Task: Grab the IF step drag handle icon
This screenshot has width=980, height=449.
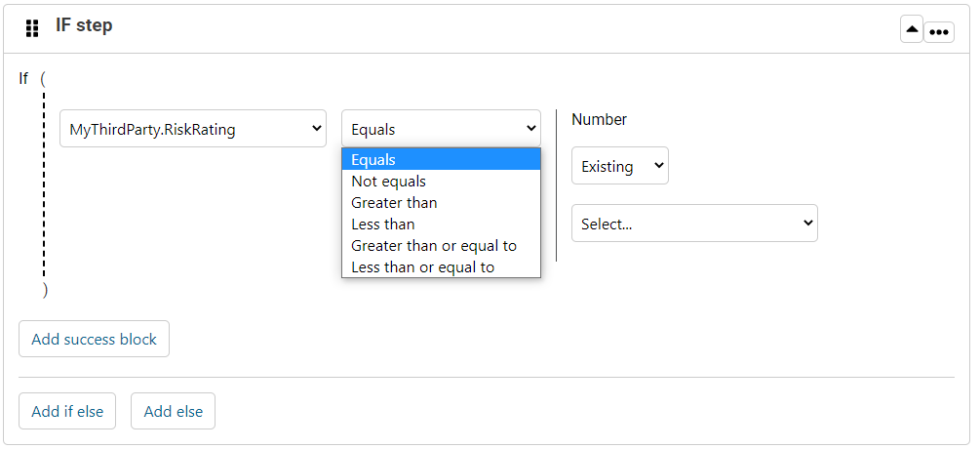Action: pos(32,28)
